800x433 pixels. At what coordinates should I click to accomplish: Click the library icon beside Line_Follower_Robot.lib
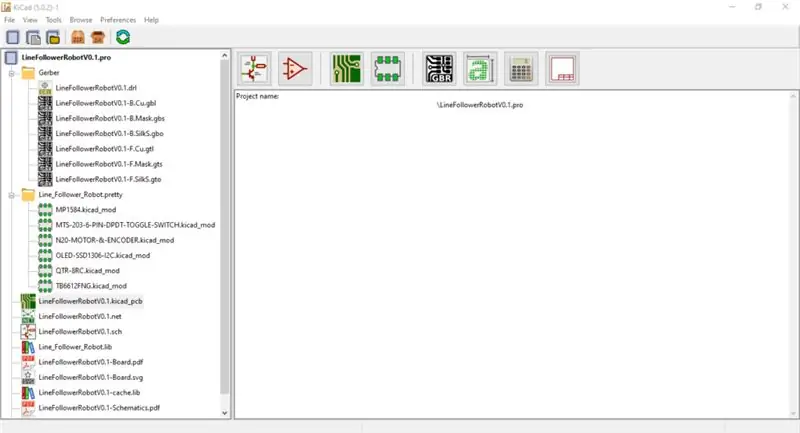click(28, 347)
